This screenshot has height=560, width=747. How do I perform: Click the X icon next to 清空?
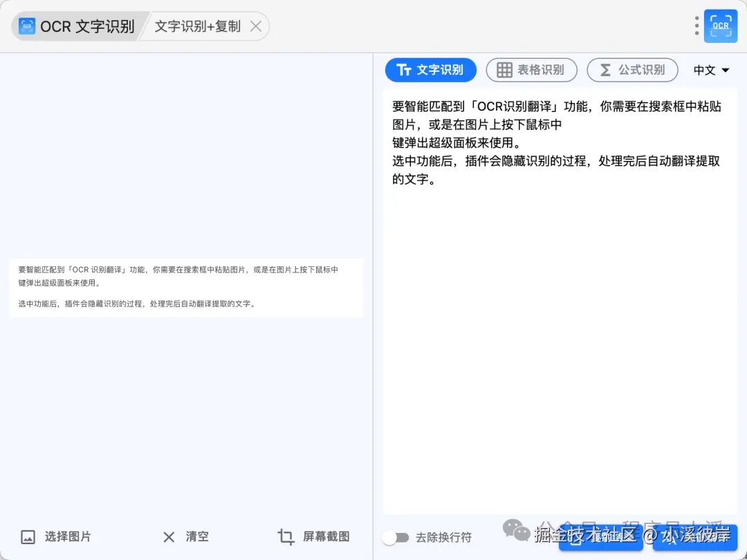tap(168, 536)
